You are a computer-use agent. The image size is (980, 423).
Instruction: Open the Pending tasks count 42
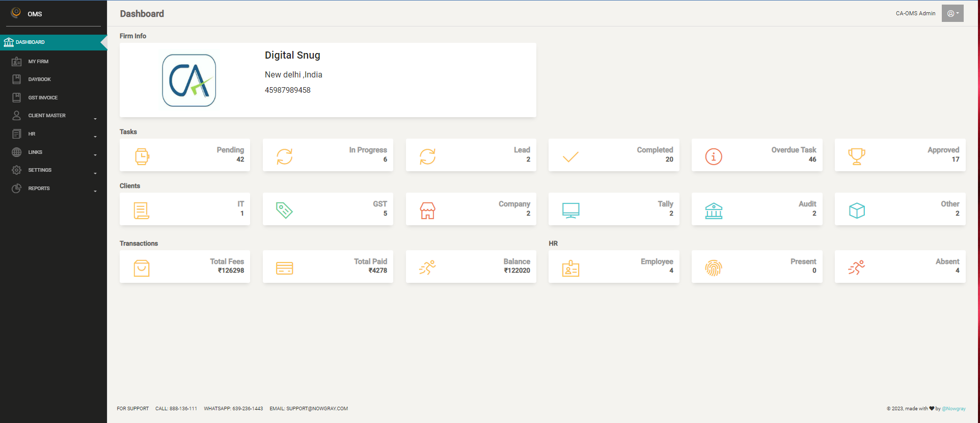coord(240,160)
